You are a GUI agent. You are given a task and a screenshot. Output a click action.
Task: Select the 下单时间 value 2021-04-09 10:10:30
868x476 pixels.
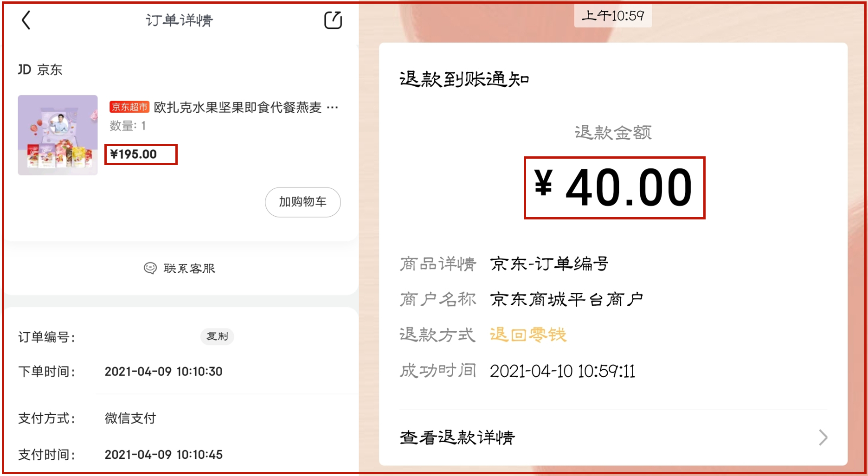[163, 372]
